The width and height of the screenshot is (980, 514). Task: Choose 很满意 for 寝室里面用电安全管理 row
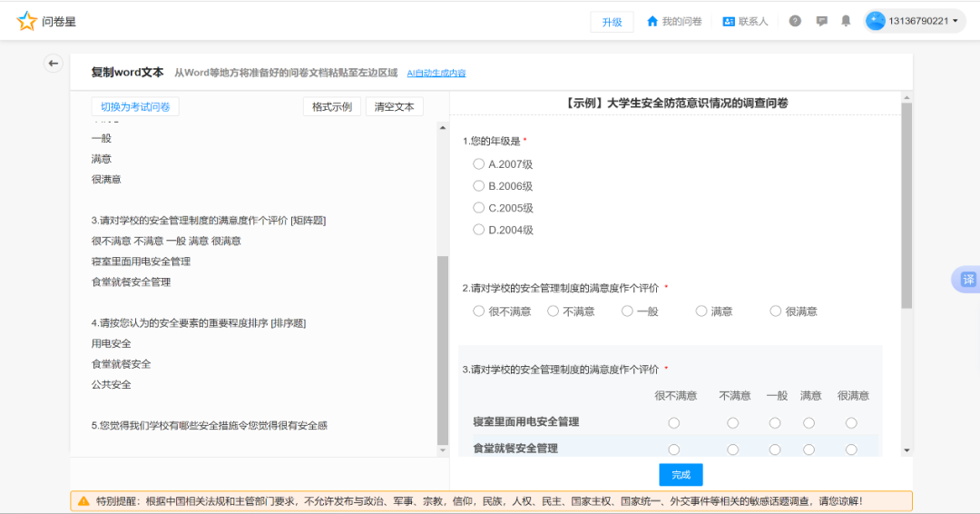pyautogui.click(x=851, y=423)
